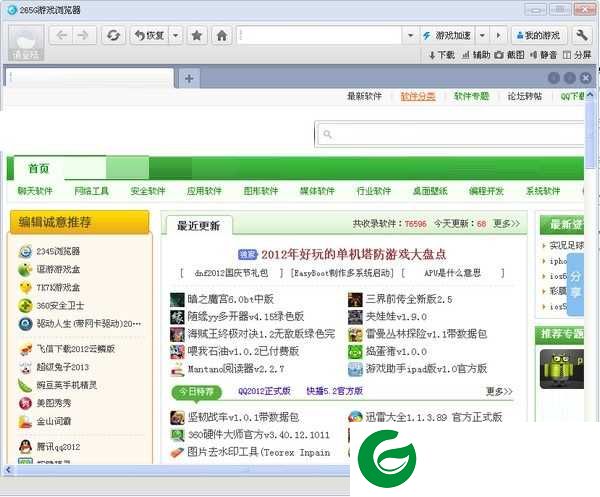The width and height of the screenshot is (600, 497).
Task: Click the website search input box
Action: 451,134
